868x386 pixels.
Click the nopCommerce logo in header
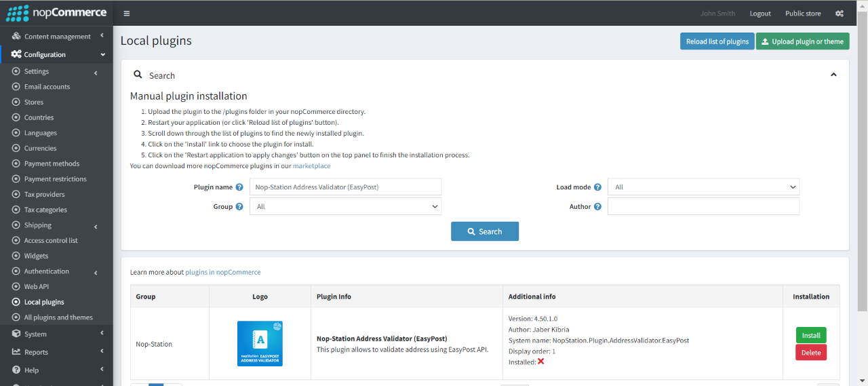56,13
